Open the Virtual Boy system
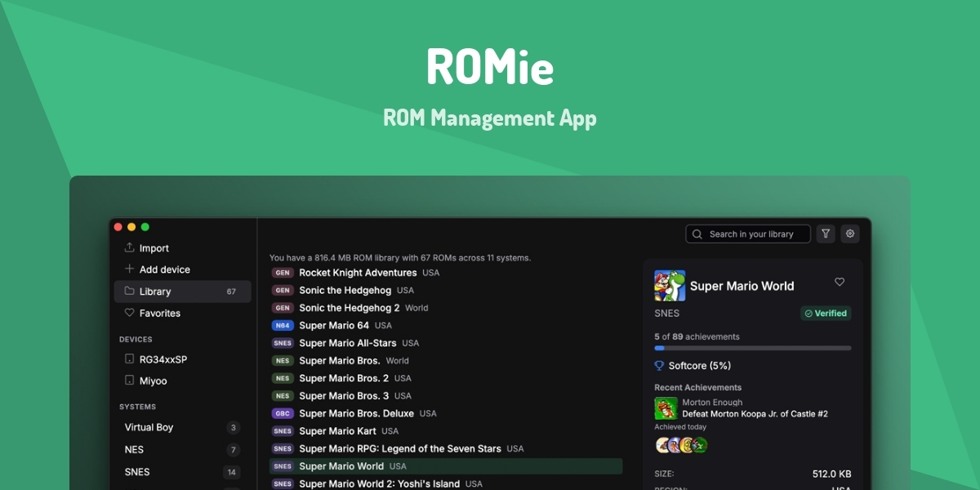 183,427
